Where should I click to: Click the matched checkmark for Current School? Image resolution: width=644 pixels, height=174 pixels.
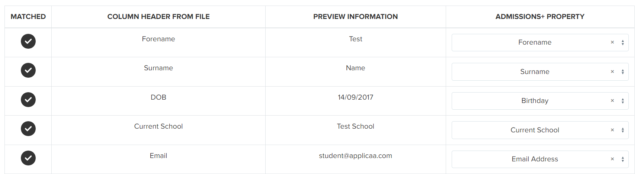[28, 129]
